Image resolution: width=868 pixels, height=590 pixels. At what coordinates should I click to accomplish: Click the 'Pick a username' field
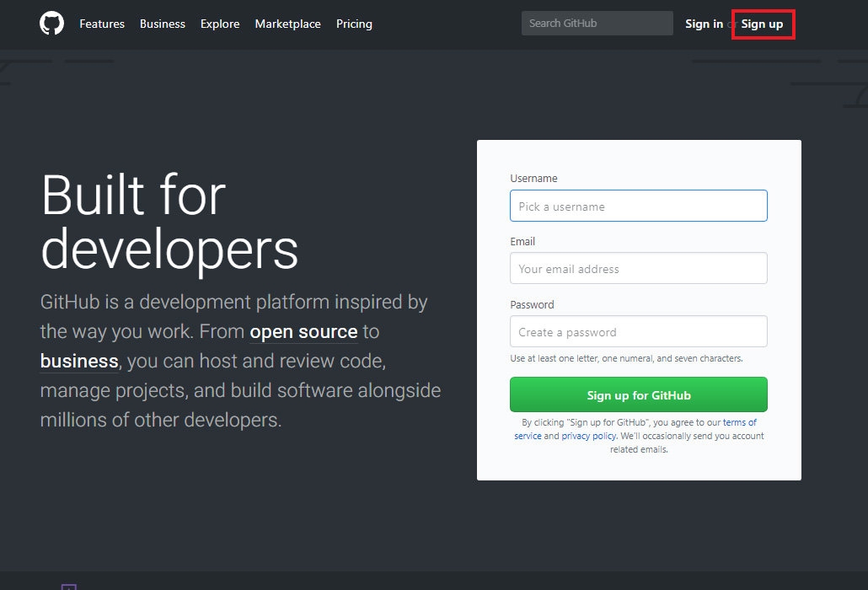tap(638, 206)
